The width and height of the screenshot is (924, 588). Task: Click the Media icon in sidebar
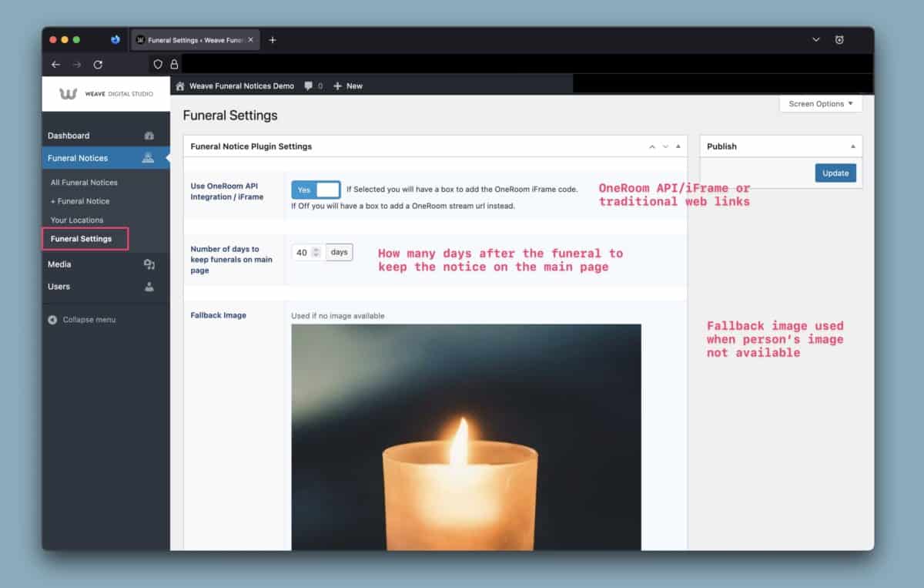coord(149,264)
